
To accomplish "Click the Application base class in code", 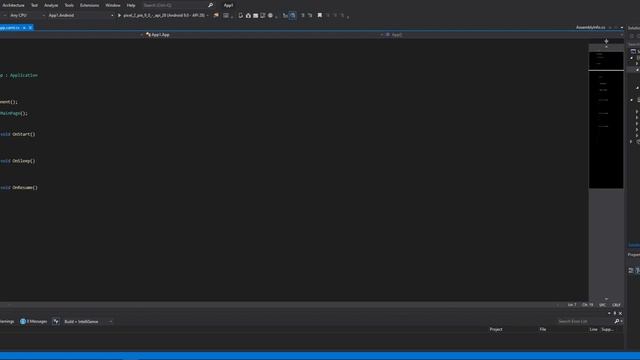I will click(x=24, y=76).
